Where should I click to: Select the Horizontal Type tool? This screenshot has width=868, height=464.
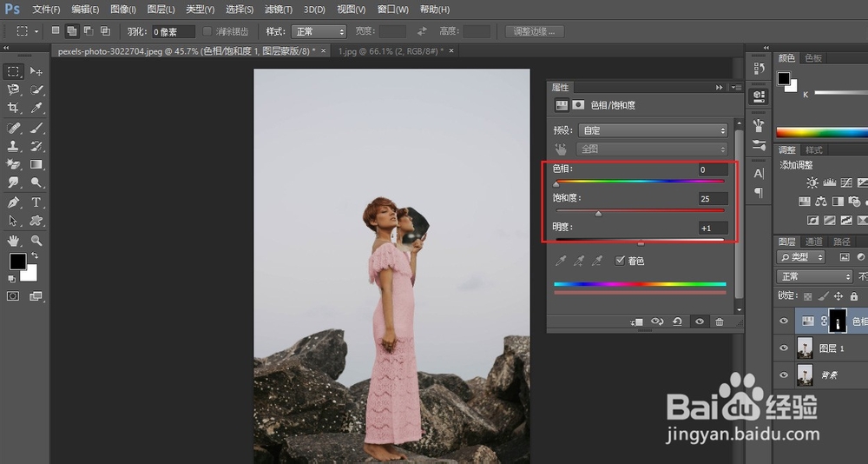click(x=36, y=202)
